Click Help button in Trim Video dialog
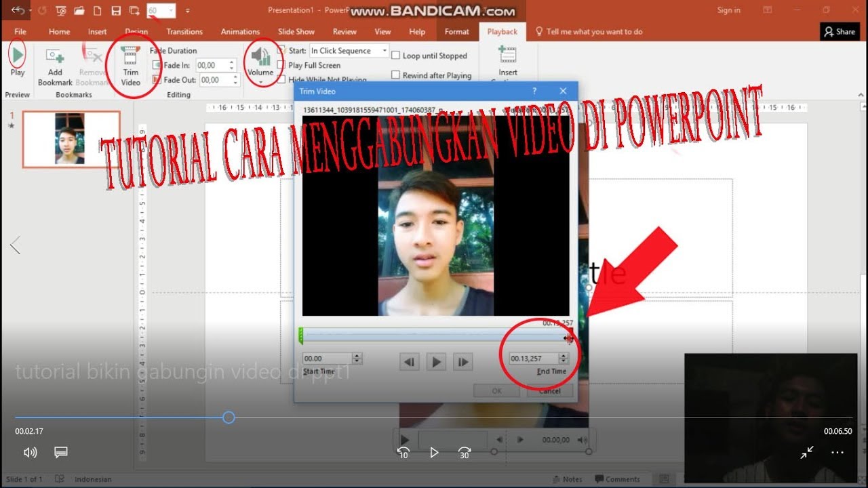The height and width of the screenshot is (488, 868). (x=534, y=91)
